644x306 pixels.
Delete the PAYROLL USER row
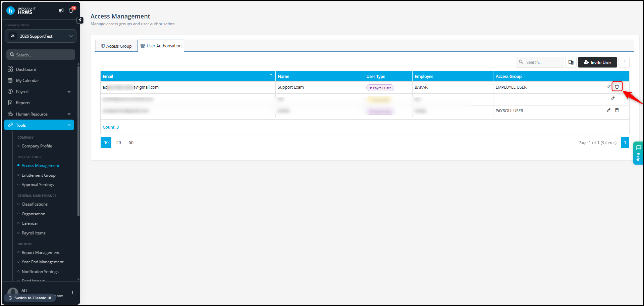pos(617,110)
